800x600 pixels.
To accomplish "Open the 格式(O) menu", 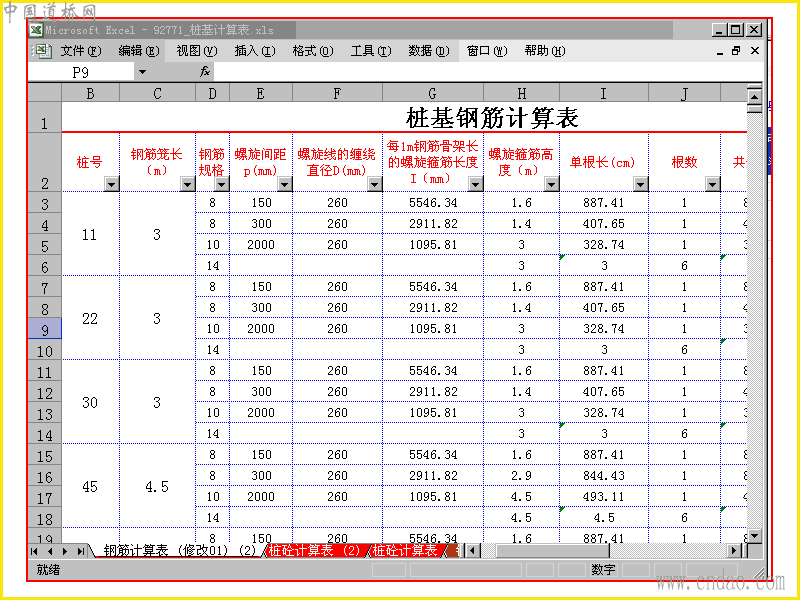I will pos(313,51).
